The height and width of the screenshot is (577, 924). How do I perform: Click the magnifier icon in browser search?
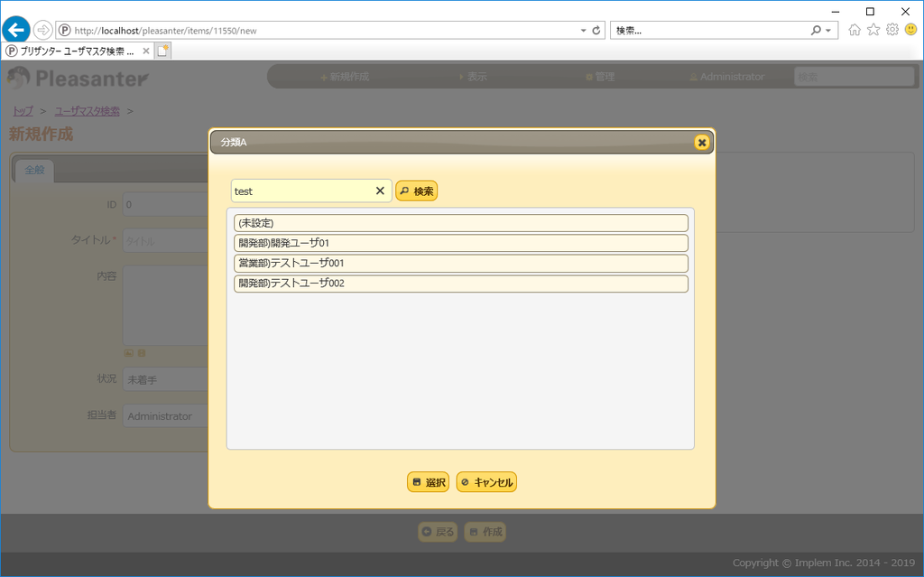(816, 30)
